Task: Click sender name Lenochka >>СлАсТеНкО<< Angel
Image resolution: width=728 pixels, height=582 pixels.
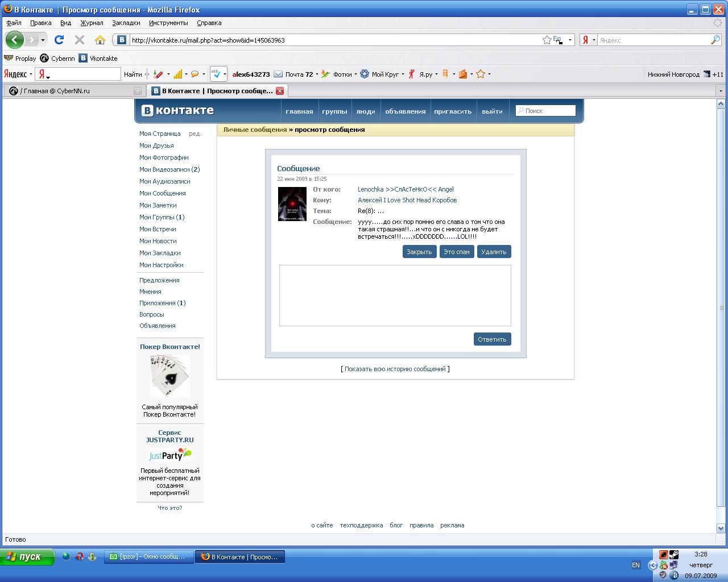Action: coord(406,189)
